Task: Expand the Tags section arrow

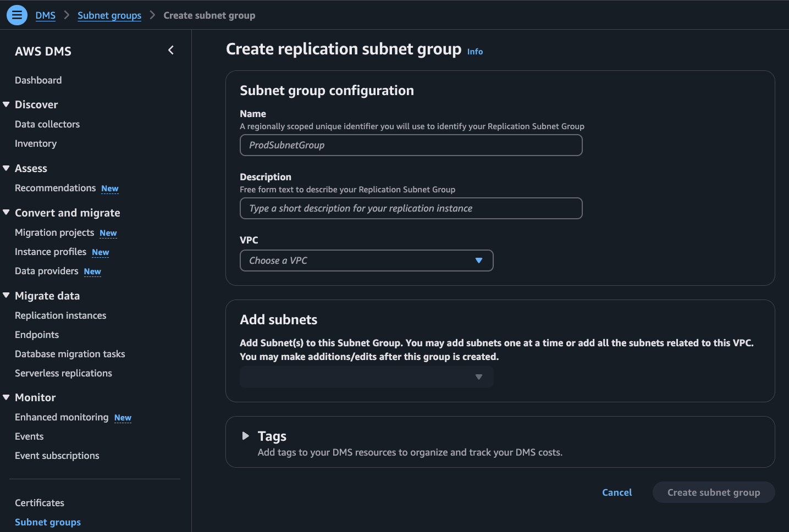Action: 246,436
